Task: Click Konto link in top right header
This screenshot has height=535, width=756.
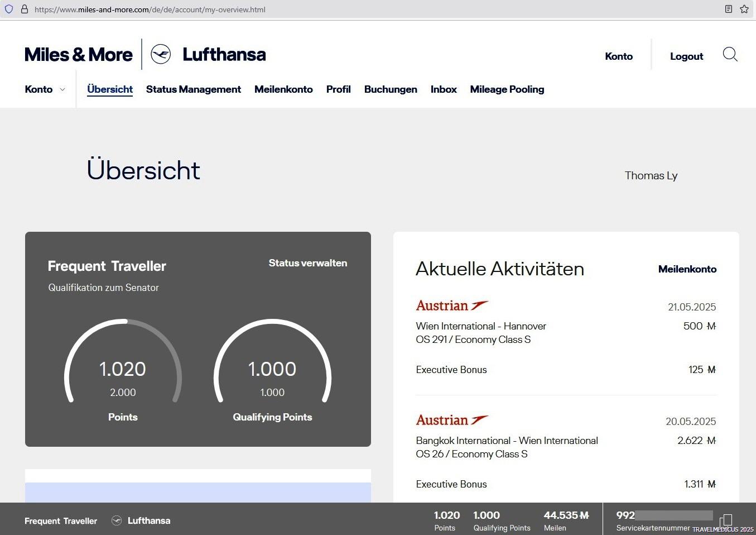Action: coord(619,56)
